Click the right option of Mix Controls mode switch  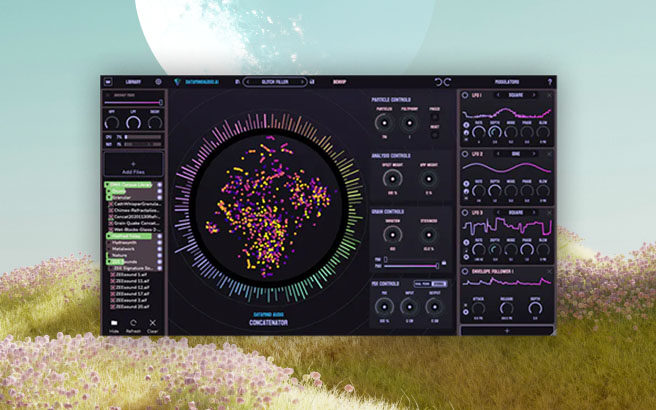coord(439,284)
